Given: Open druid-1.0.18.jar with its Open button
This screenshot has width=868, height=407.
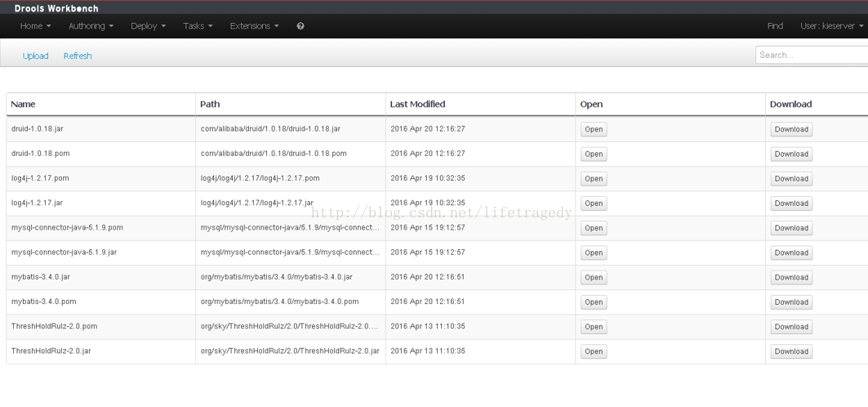Looking at the screenshot, I should coord(594,130).
